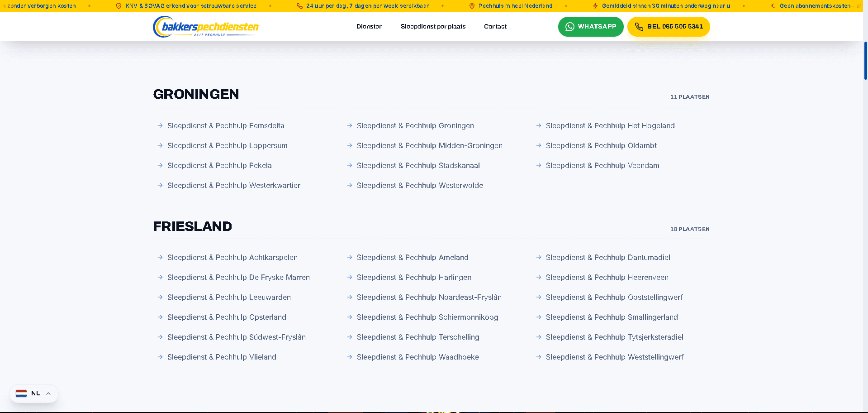Click the WhatsApp icon in green button
Viewport: 868px width, 413px height.
pos(570,27)
